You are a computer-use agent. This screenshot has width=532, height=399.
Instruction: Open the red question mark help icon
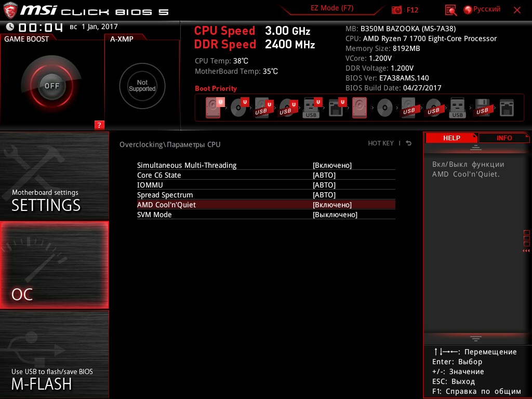(99, 125)
